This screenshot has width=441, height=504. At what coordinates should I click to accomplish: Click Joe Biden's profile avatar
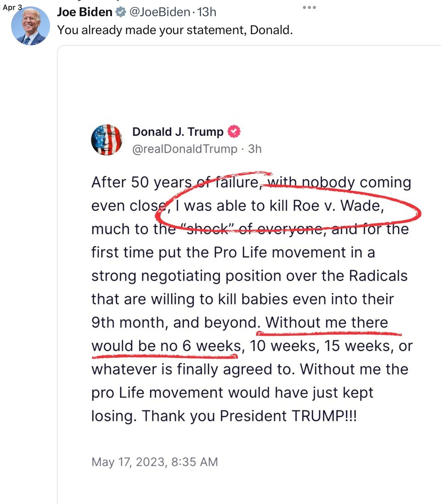[x=30, y=26]
